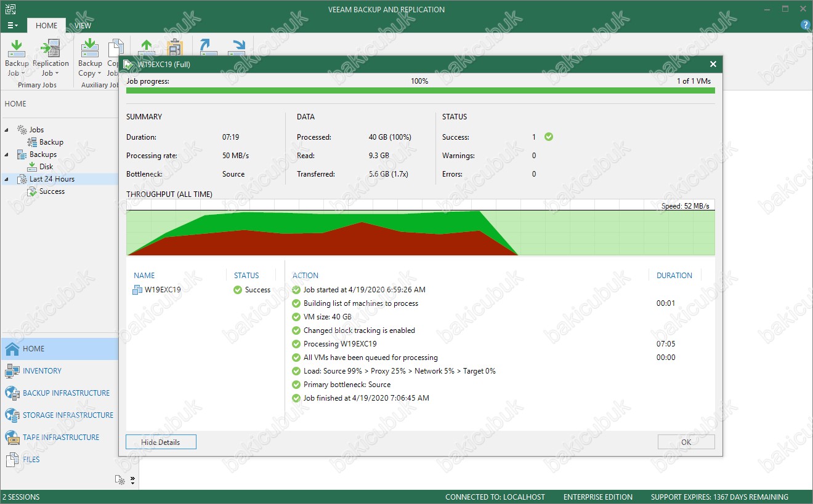The image size is (813, 504).
Task: Open the main application menu dropdown
Action: point(12,26)
